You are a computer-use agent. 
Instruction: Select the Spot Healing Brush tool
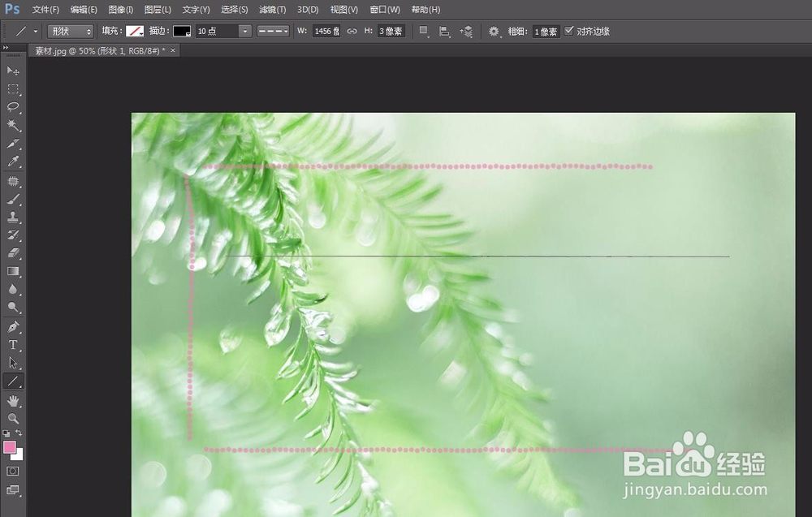13,182
